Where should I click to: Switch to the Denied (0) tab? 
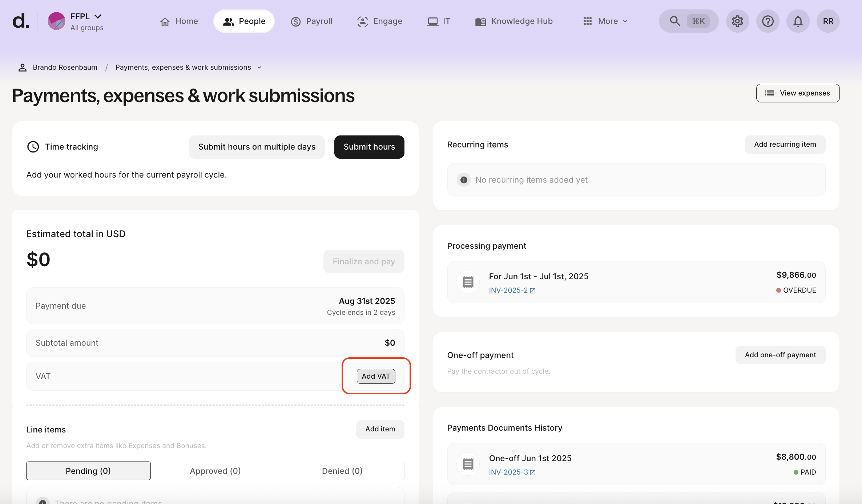[x=342, y=471]
